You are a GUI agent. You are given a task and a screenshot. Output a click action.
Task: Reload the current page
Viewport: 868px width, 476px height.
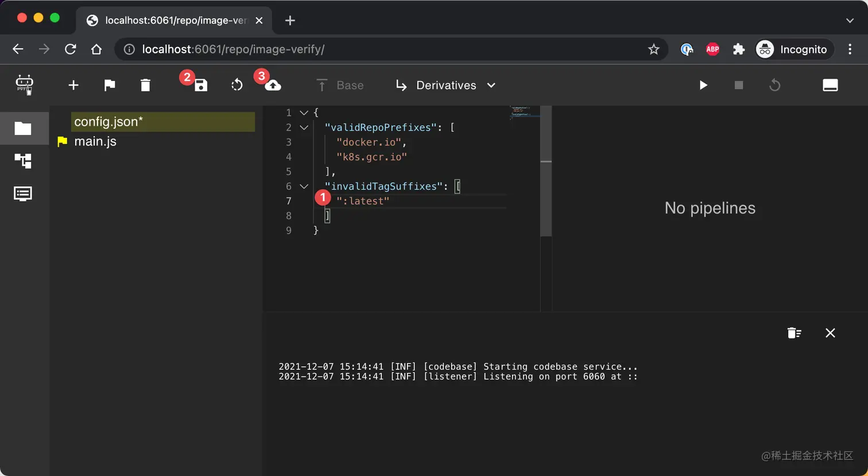[70, 49]
